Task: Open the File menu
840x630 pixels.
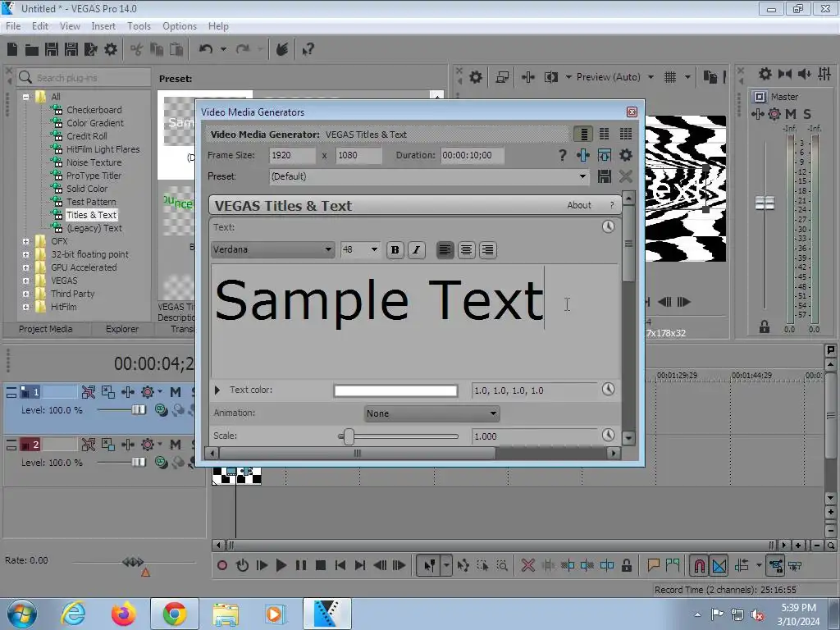Action: 13,26
